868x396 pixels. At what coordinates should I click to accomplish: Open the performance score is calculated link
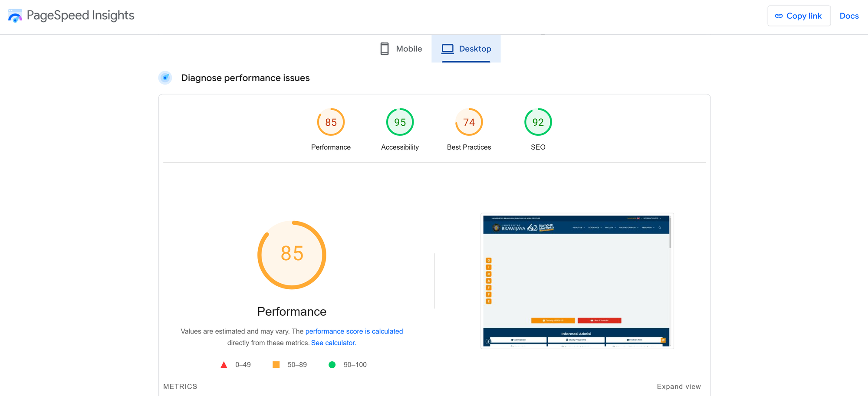point(354,331)
